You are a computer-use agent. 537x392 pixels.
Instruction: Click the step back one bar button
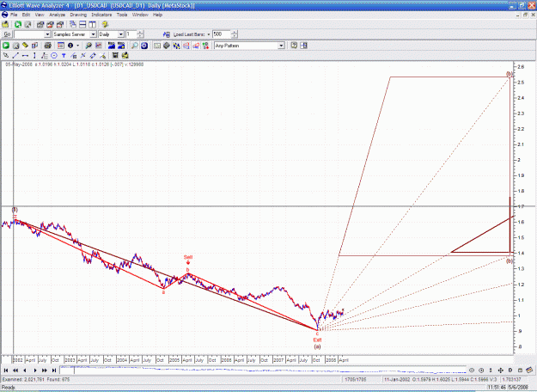[25, 370]
